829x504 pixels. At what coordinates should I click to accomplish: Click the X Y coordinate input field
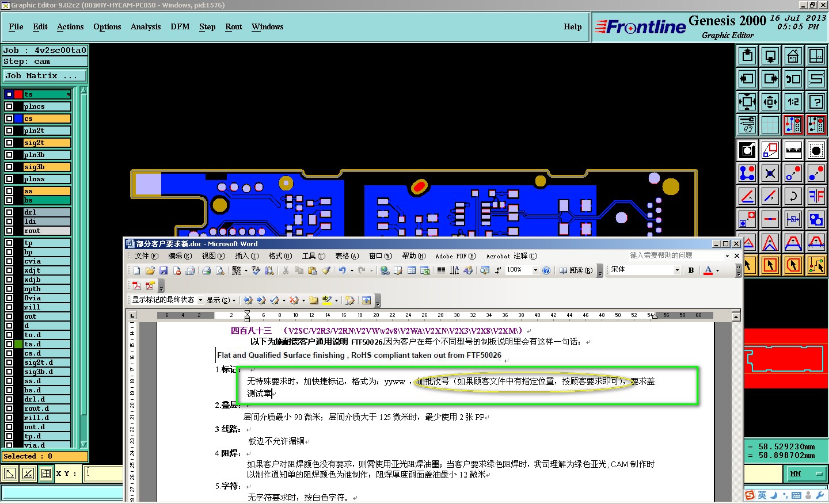(x=104, y=474)
